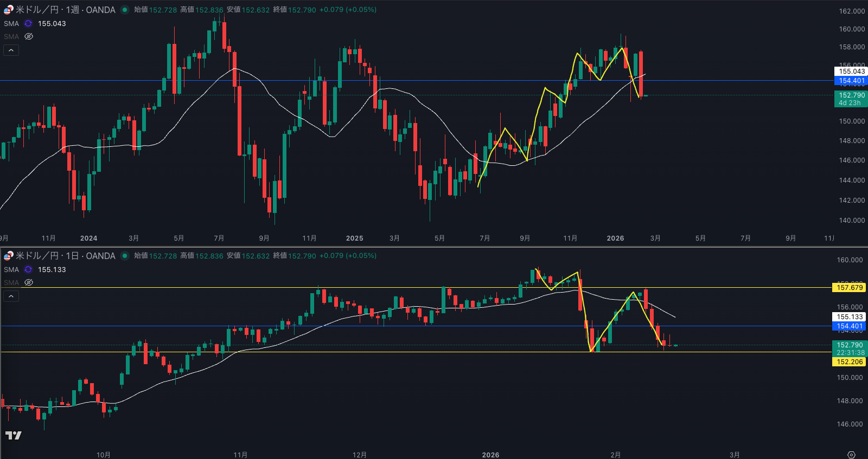Collapse the weekly chart indicator legend

[x=11, y=50]
